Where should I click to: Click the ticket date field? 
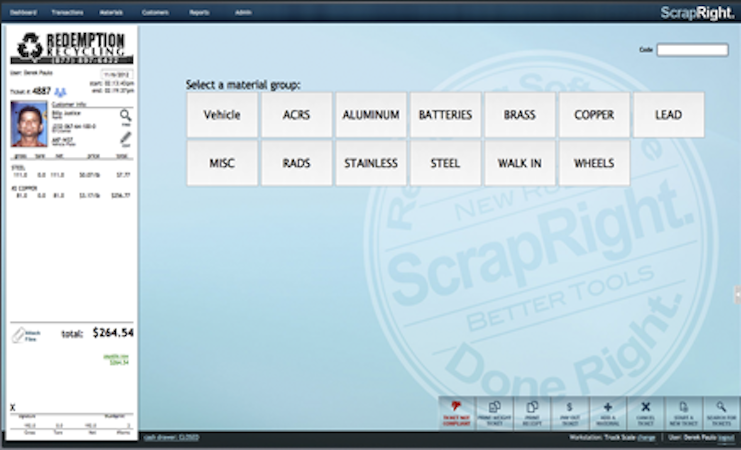point(117,75)
